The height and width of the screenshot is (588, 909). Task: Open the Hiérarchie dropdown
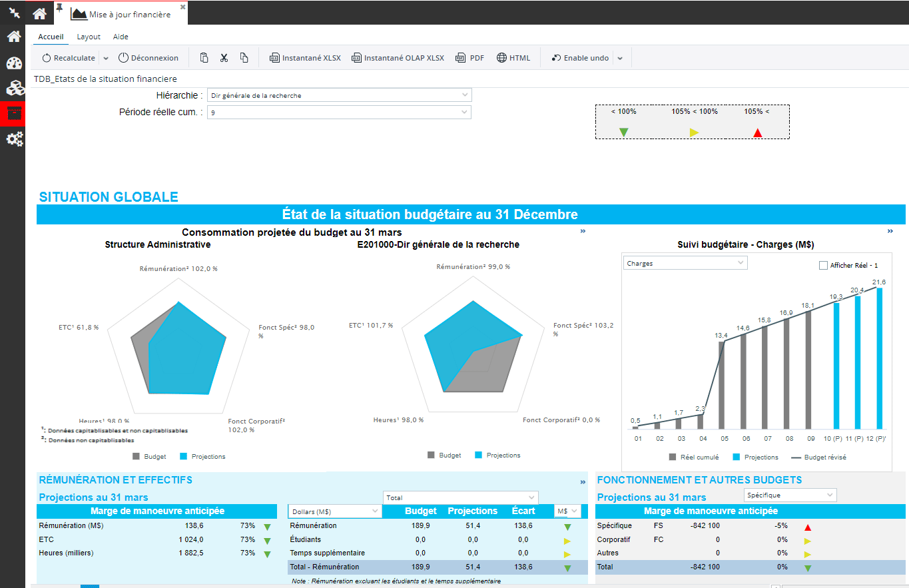point(340,95)
